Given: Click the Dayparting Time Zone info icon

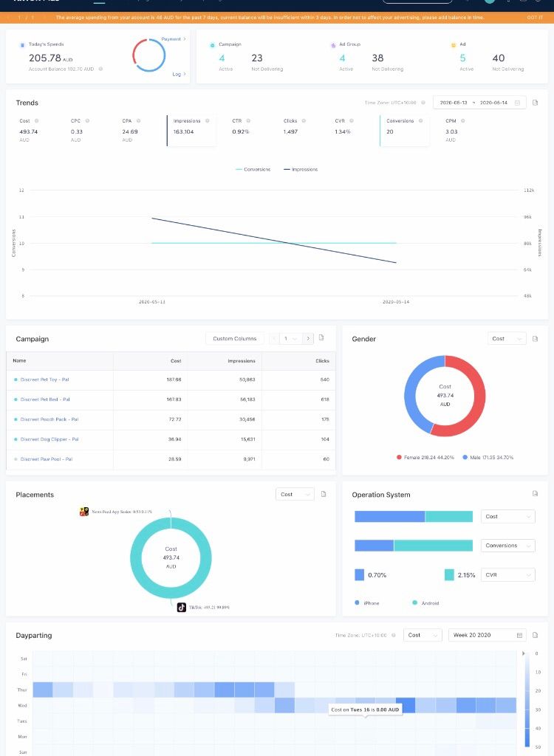Looking at the screenshot, I should click(394, 636).
